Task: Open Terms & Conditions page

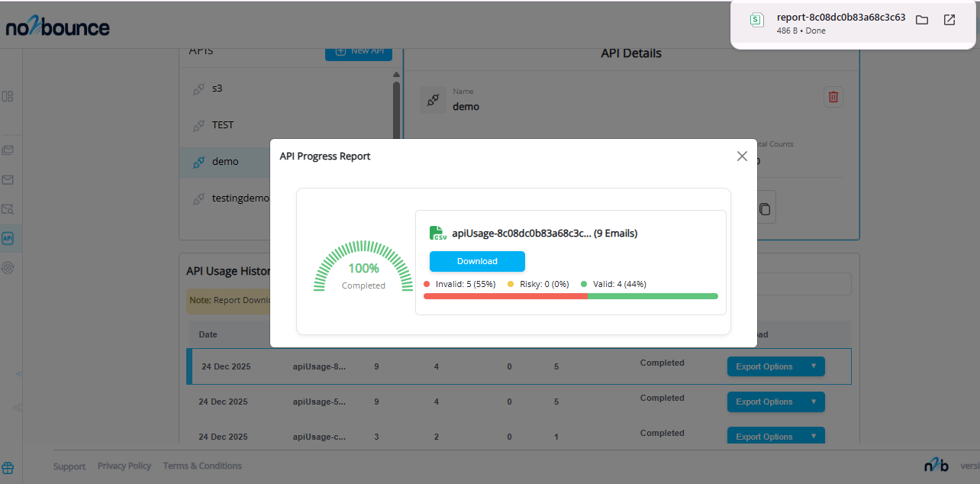Action: click(x=201, y=466)
